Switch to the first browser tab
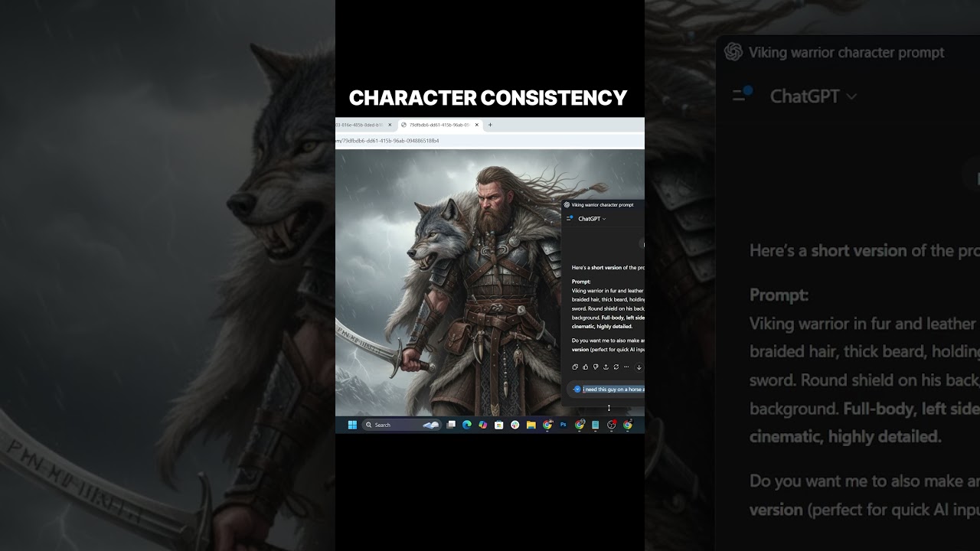The width and height of the screenshot is (980, 551). pyautogui.click(x=361, y=125)
